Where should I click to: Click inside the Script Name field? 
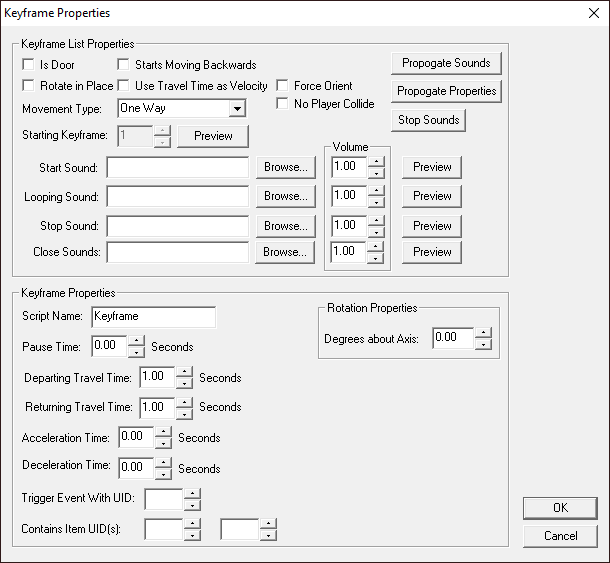pyautogui.click(x=152, y=317)
